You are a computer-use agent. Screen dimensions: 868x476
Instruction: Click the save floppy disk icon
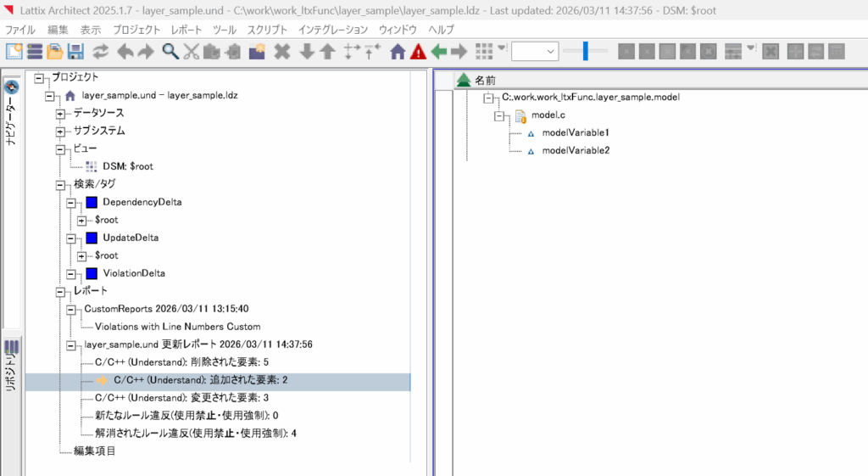pos(75,51)
